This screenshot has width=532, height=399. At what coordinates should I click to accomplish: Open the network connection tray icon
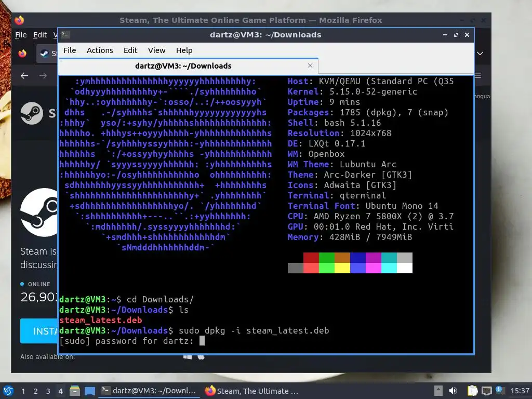pyautogui.click(x=486, y=391)
